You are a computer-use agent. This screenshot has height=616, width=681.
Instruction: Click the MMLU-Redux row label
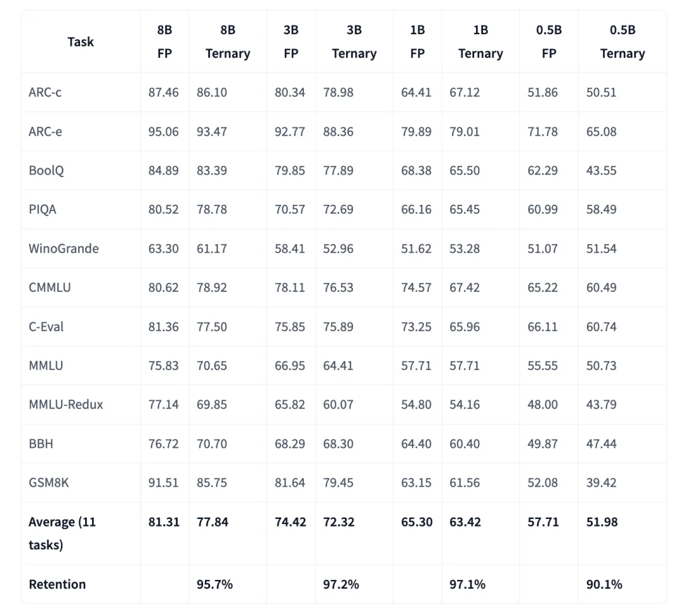coord(66,404)
